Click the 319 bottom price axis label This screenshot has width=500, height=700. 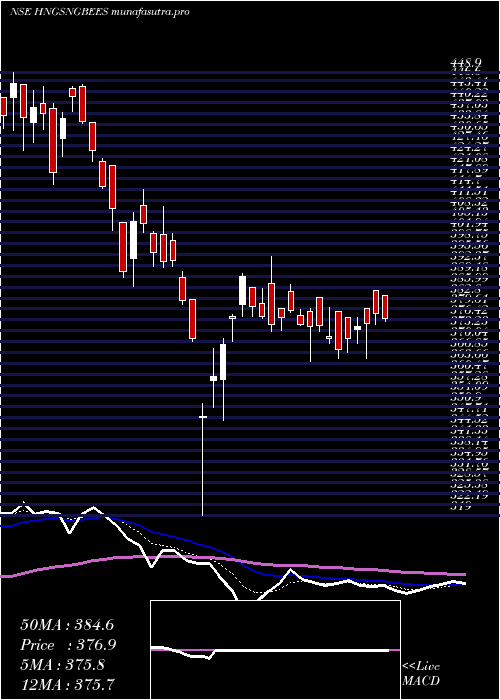(459, 507)
